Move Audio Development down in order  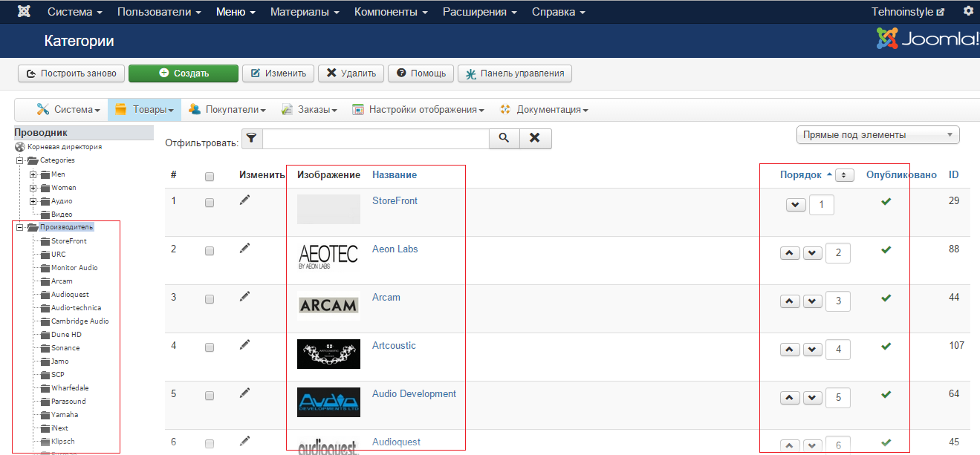tap(813, 398)
